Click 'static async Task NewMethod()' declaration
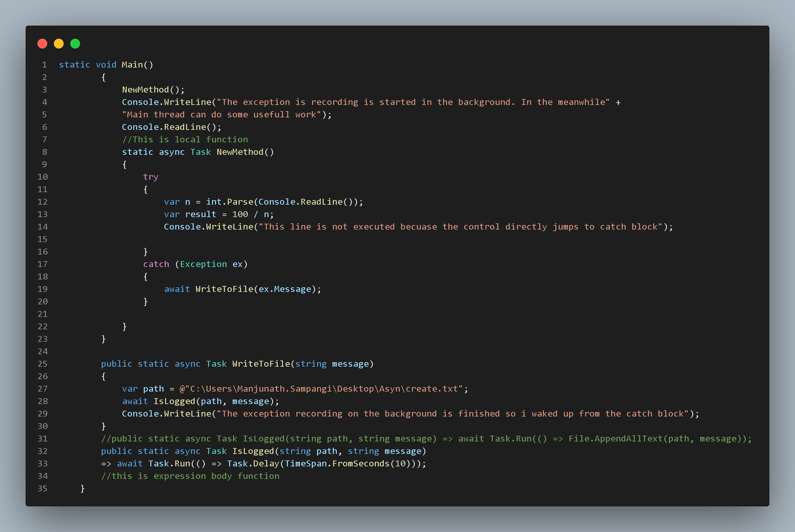This screenshot has height=532, width=795. click(198, 152)
